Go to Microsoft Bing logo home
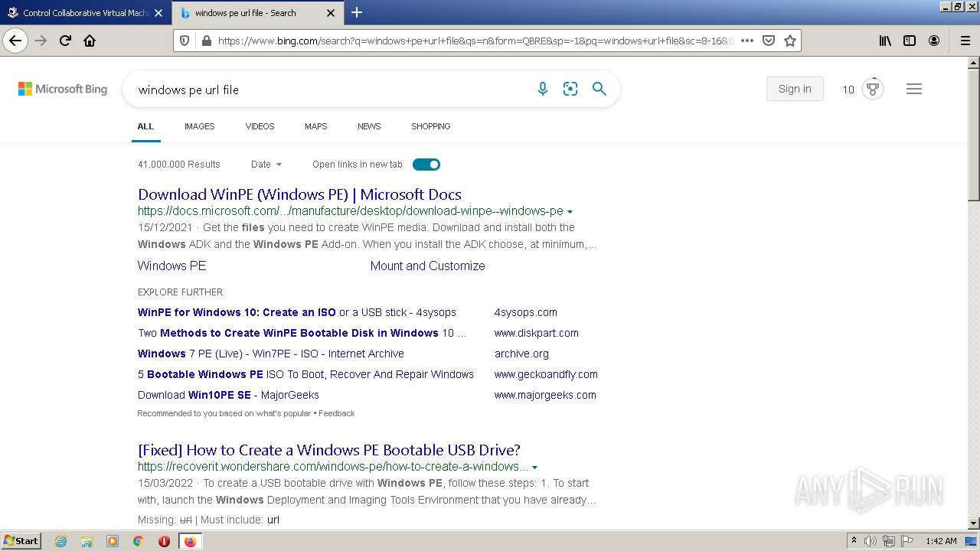 pyautogui.click(x=63, y=89)
